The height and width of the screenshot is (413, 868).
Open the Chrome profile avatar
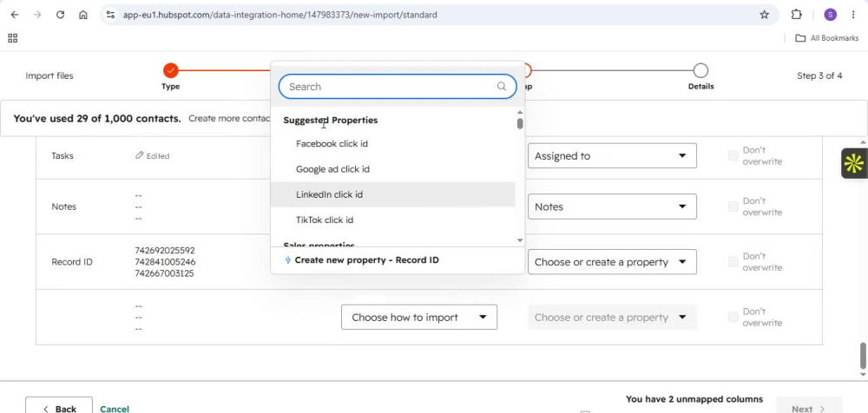coord(830,15)
